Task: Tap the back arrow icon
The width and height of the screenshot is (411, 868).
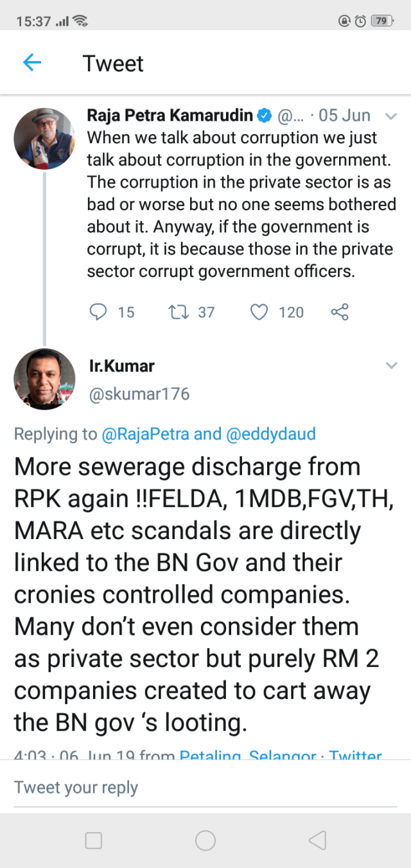Action: pyautogui.click(x=31, y=63)
